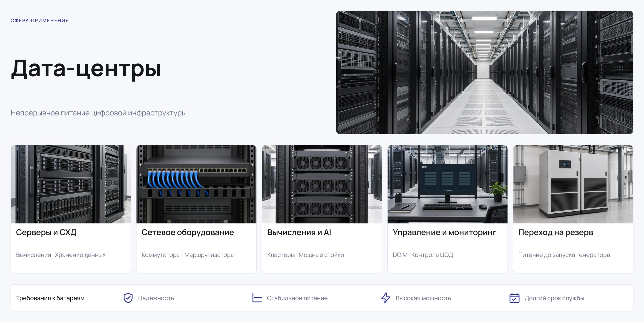Click the text Вычисления · Хранение данных
The image size is (644, 322).
coord(61,255)
